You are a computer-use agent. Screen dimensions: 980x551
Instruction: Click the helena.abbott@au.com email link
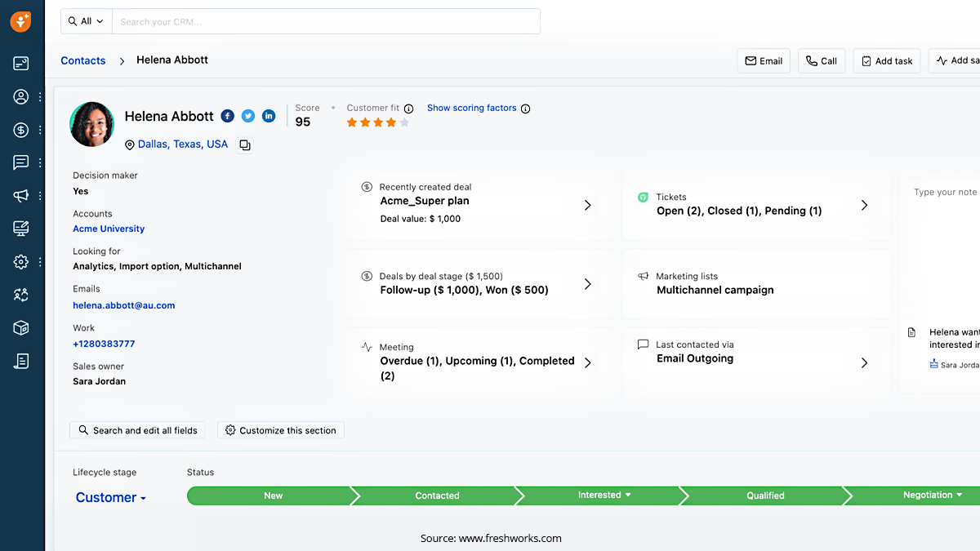(124, 305)
